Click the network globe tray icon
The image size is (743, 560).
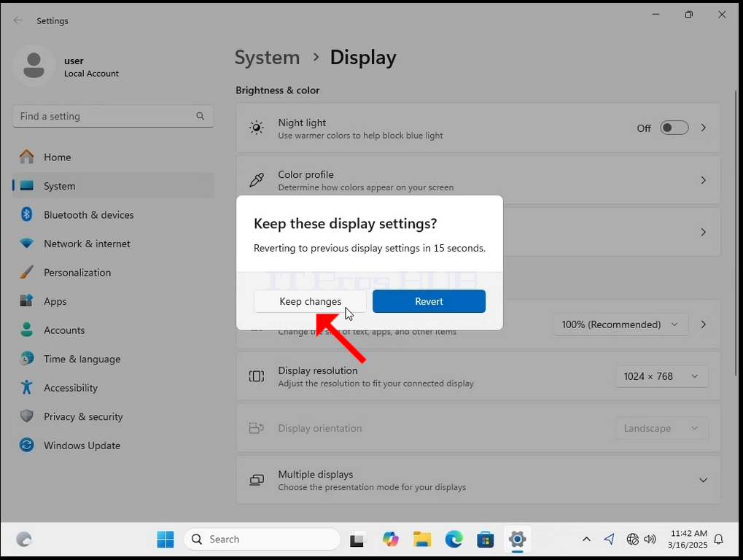(x=633, y=539)
